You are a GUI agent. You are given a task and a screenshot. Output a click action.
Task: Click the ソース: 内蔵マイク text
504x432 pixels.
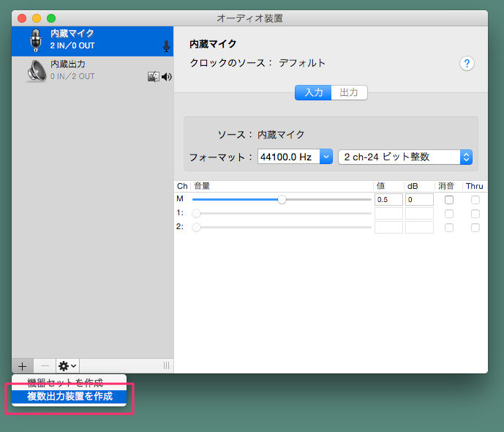[x=261, y=135]
